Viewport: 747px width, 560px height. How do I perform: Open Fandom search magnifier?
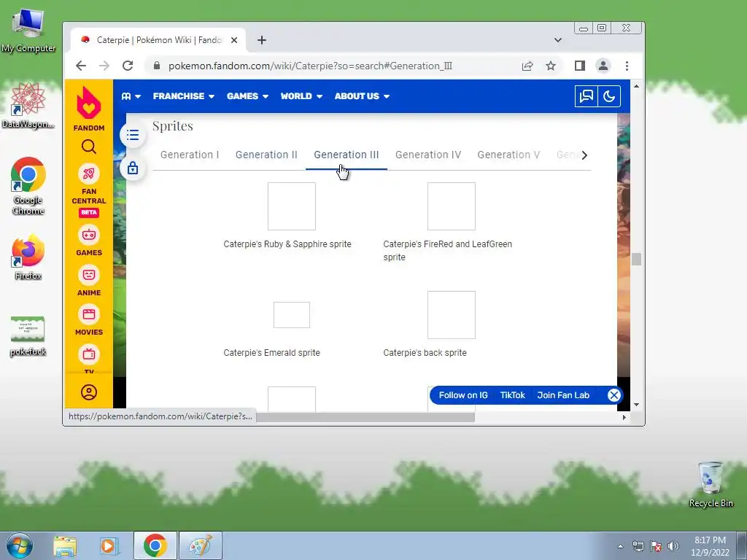(88, 147)
